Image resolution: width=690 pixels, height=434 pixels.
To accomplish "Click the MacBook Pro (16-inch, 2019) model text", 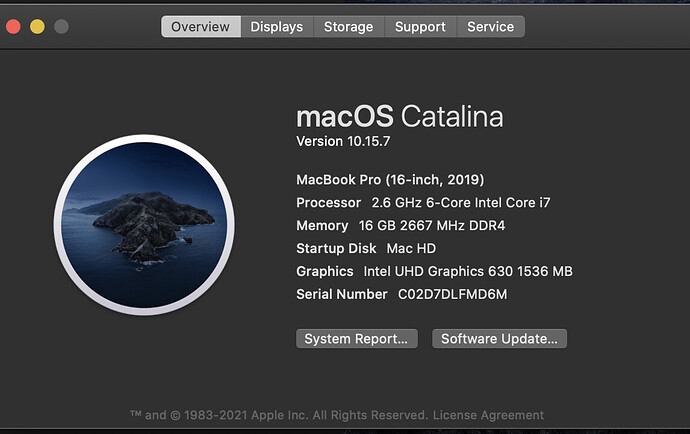I will coord(390,180).
